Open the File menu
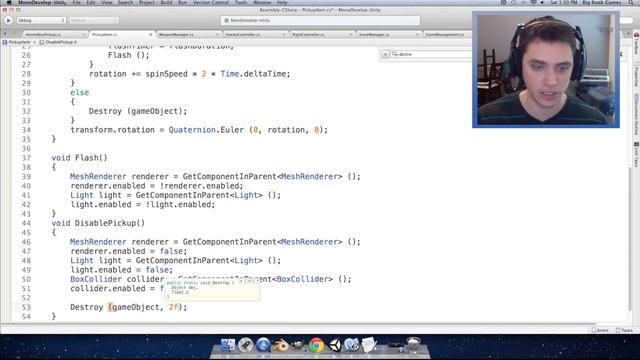 point(76,2)
